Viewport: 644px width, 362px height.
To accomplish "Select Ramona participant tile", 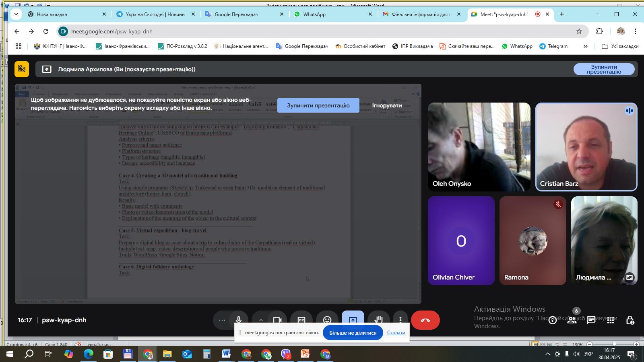I will 533,241.
